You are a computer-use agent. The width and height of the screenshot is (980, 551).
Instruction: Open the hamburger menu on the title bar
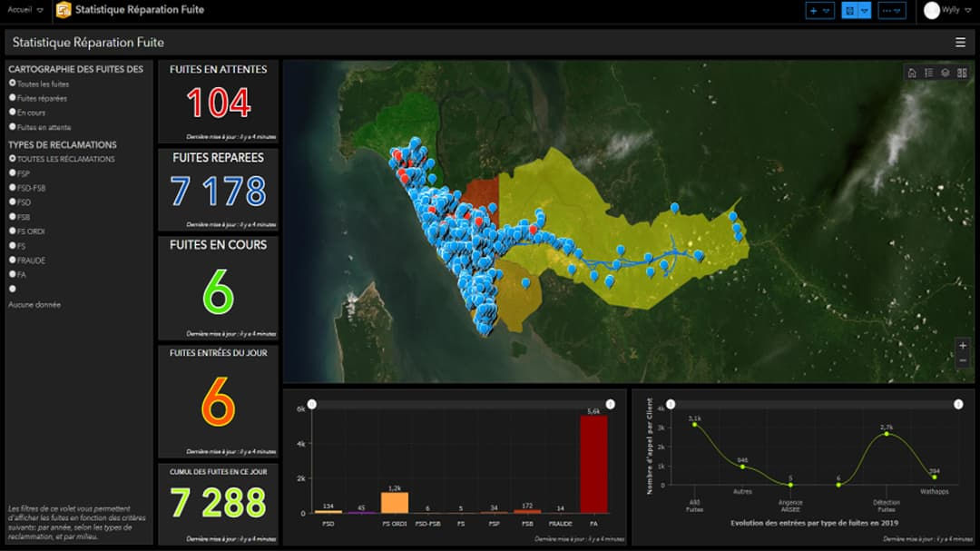click(959, 42)
